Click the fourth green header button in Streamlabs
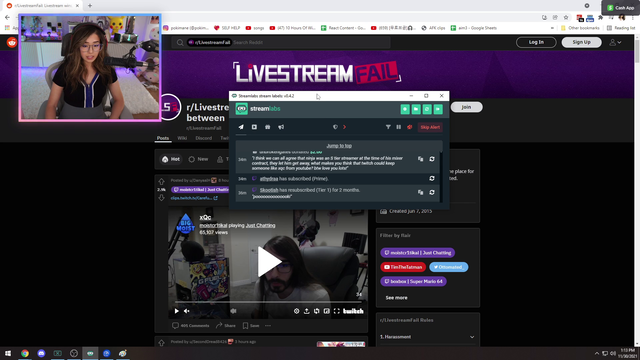The width and height of the screenshot is (640, 360). pos(438,109)
